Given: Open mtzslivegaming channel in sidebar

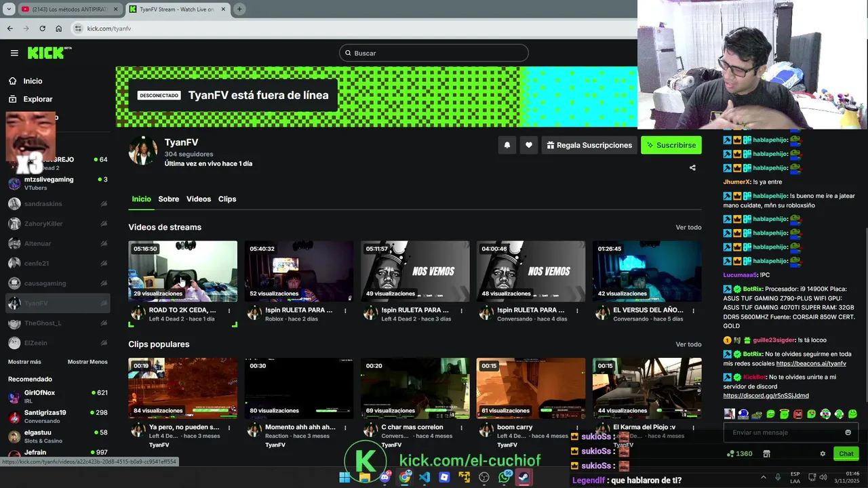Looking at the screenshot, I should pos(58,183).
